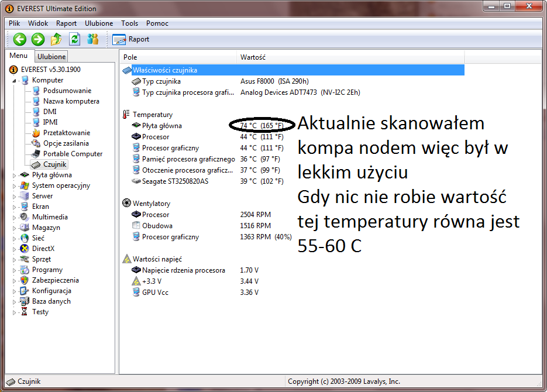This screenshot has width=547, height=392.
Task: Open the Tools menu
Action: [x=129, y=23]
